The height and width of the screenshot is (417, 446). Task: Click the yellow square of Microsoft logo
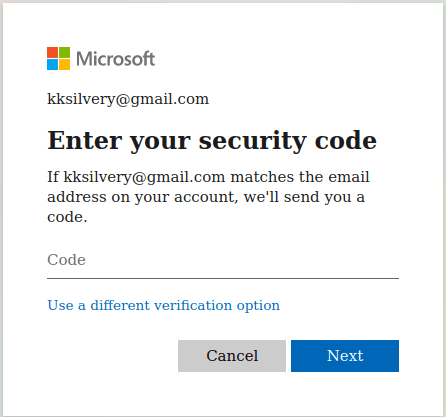65,65
